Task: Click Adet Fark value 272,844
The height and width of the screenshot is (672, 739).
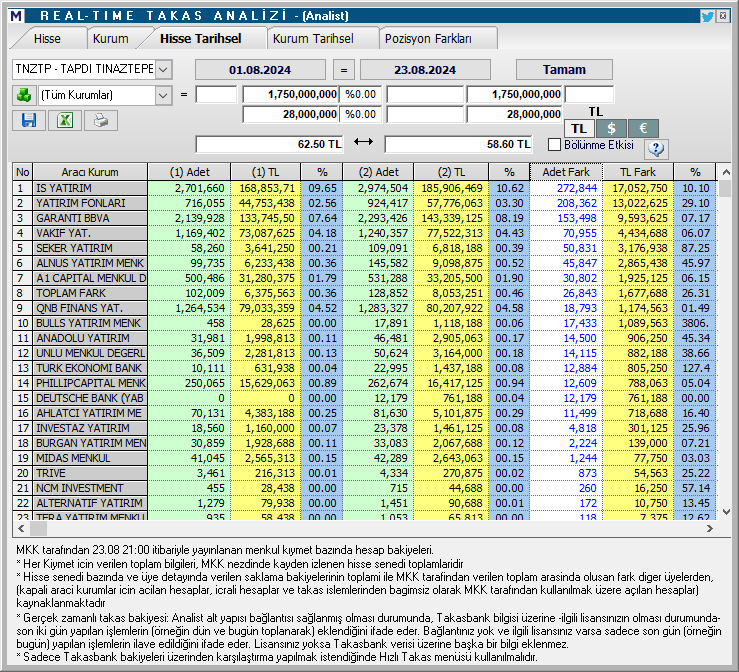Action: coord(577,188)
